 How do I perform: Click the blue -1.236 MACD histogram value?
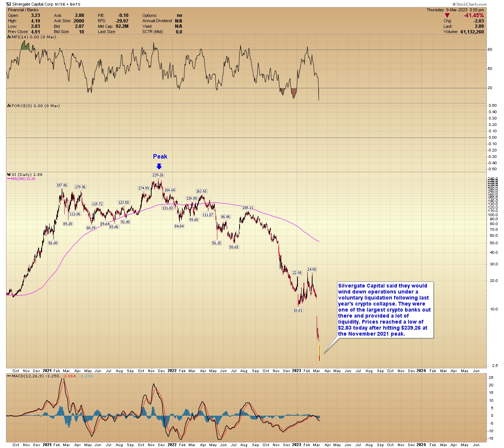85,376
